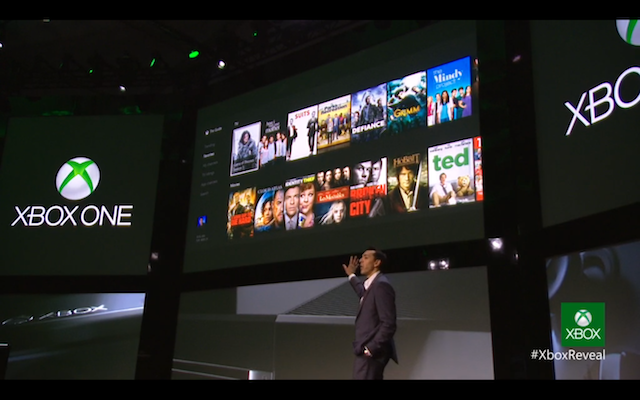Select the Game of Thrones poster tile
The image size is (640, 400).
[x=245, y=149]
